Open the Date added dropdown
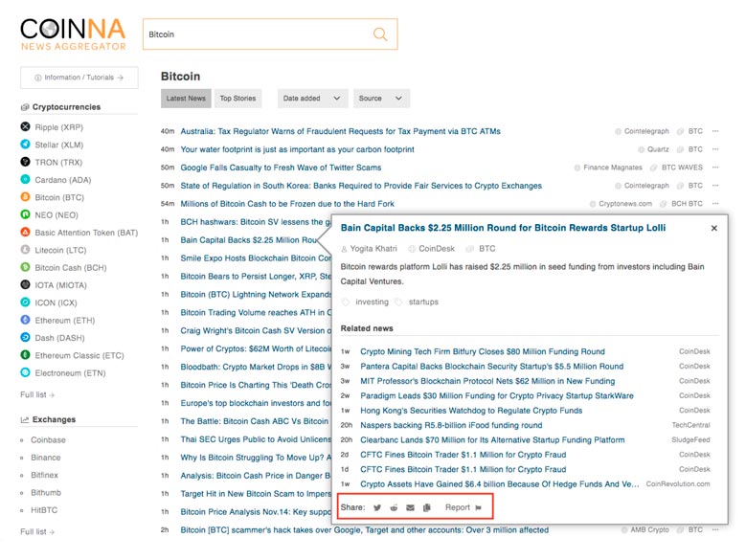 [312, 99]
